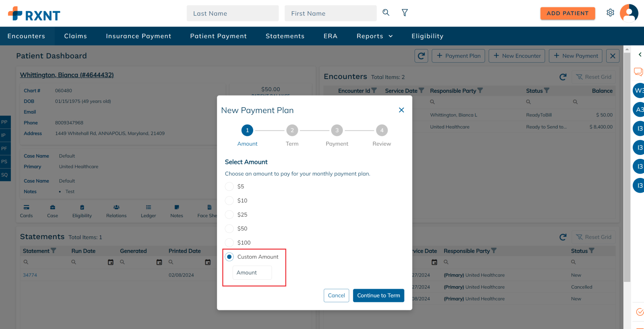Open the Insurance Payment menu item
The image size is (644, 329).
[139, 36]
